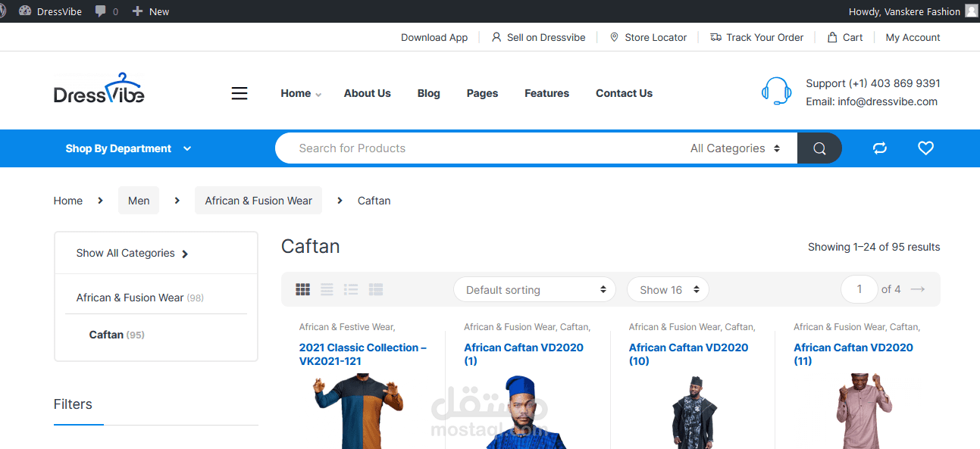The height and width of the screenshot is (449, 980).
Task: Open African Caftan VD2020 (11) product title
Action: point(853,354)
